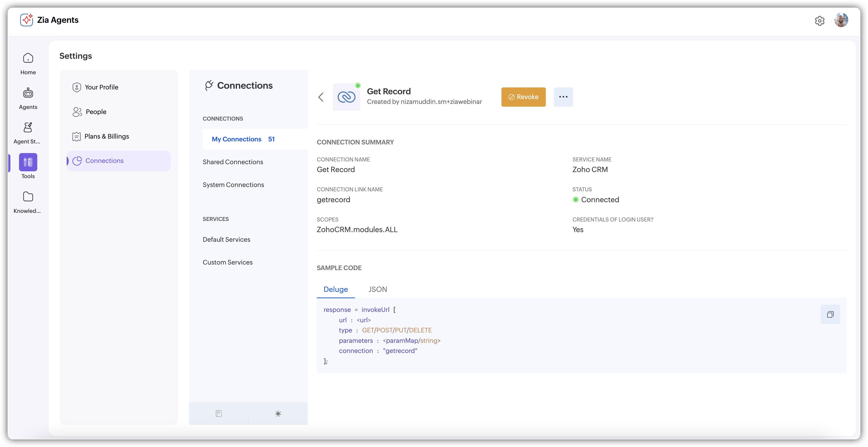Select the Tools sidebar icon

pyautogui.click(x=28, y=162)
